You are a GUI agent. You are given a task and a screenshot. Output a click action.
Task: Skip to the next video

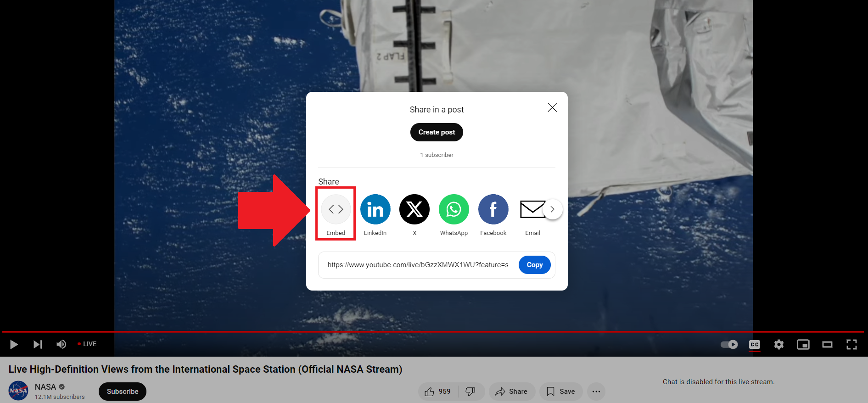[x=38, y=344]
